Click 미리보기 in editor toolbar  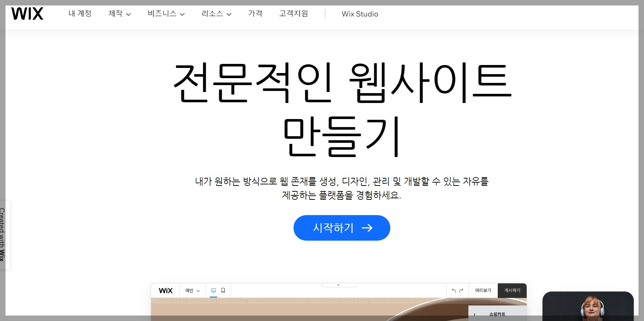(x=483, y=291)
